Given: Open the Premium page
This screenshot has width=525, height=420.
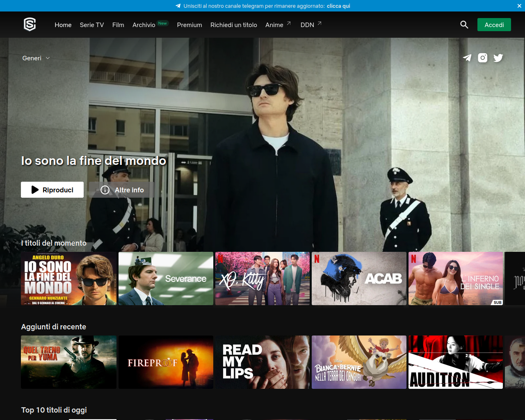Looking at the screenshot, I should pyautogui.click(x=189, y=25).
